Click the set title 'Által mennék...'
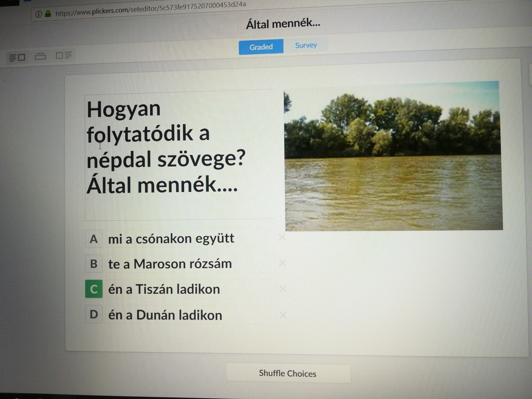The height and width of the screenshot is (399, 532). [x=283, y=24]
